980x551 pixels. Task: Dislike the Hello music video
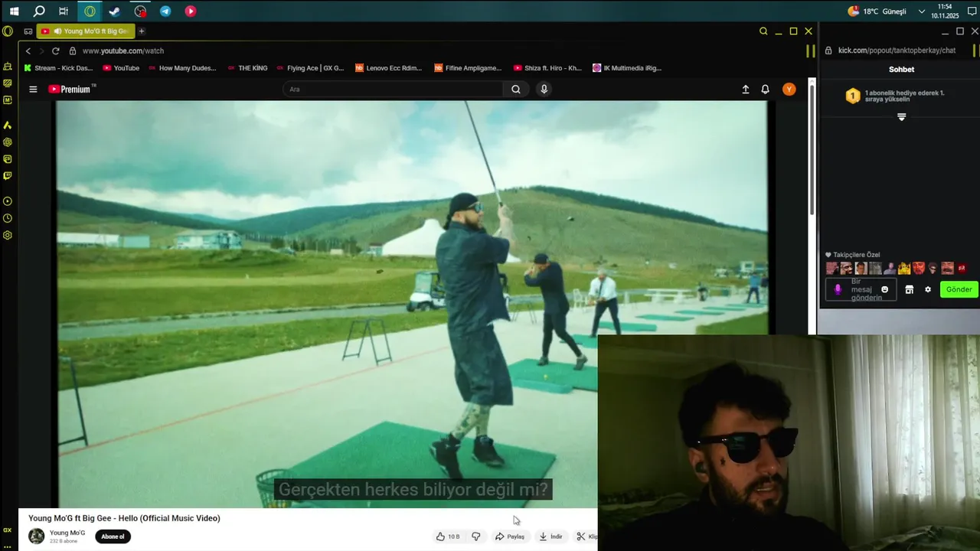pos(476,536)
